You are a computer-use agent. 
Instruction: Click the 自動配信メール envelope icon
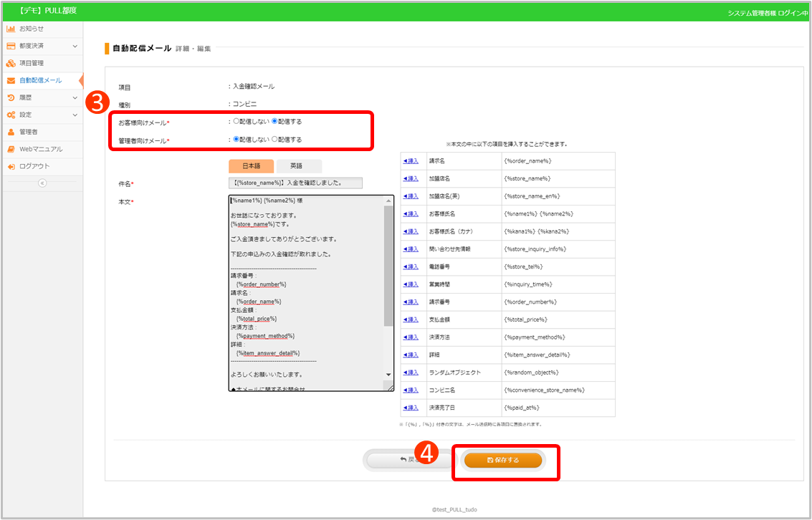(x=11, y=81)
